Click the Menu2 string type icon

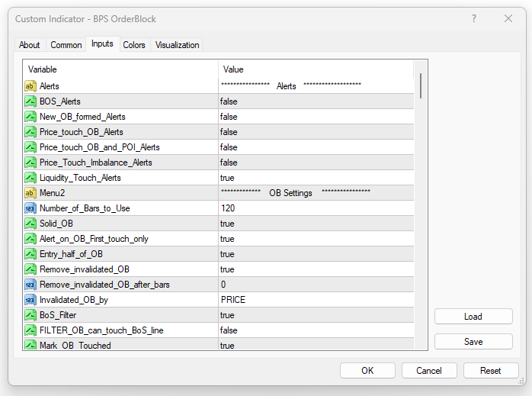30,193
